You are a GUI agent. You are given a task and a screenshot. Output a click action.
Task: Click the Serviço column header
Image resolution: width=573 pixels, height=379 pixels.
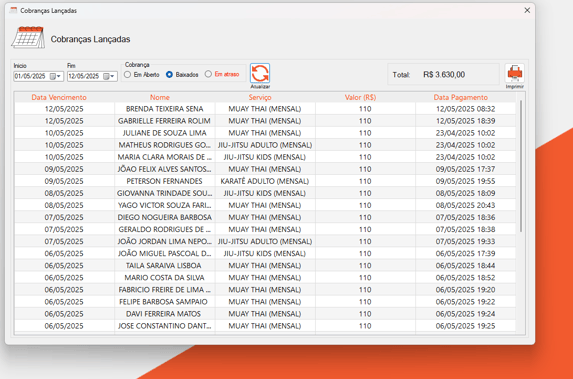point(260,97)
